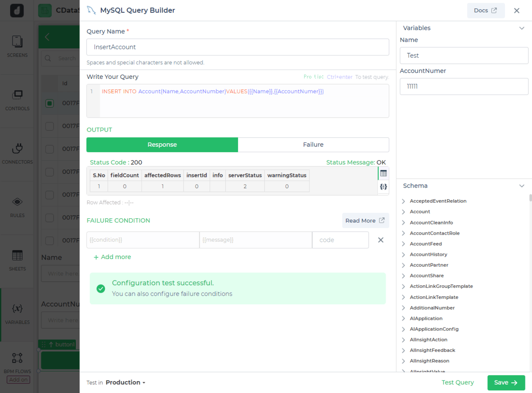Open the Sheets table icon
The image size is (532, 393).
tap(17, 255)
